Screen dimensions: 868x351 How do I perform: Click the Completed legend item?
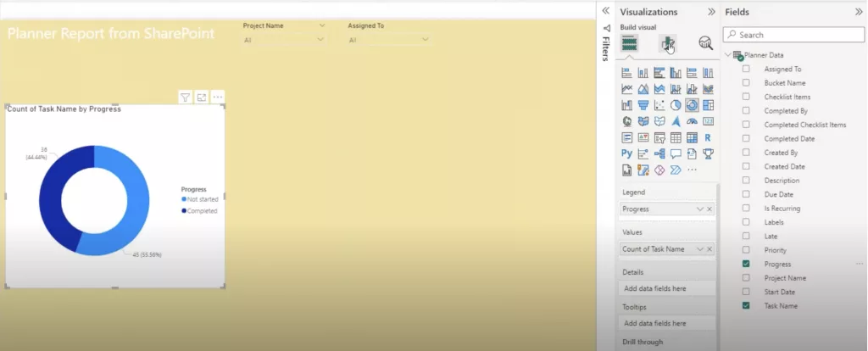(199, 211)
